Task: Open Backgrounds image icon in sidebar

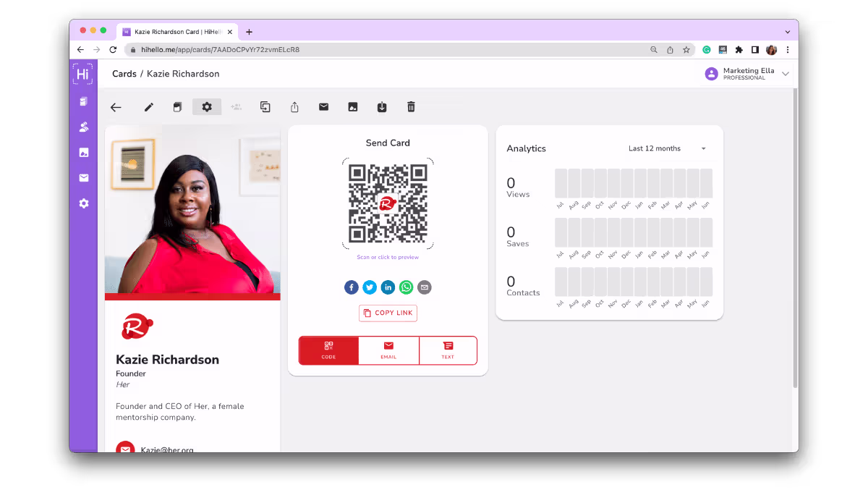Action: (84, 153)
